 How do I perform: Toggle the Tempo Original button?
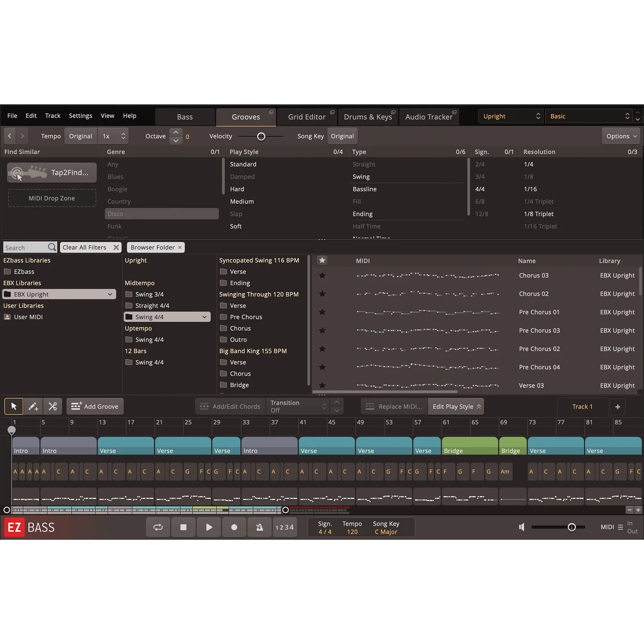pos(81,136)
